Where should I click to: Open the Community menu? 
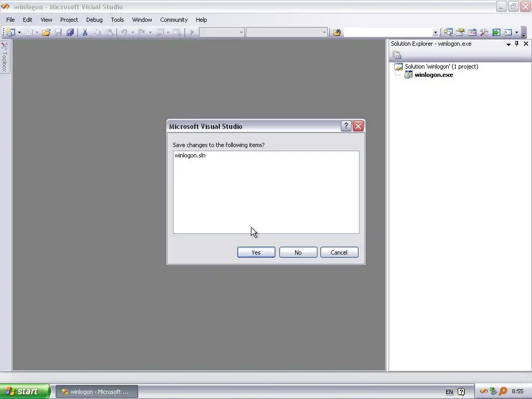click(x=174, y=20)
